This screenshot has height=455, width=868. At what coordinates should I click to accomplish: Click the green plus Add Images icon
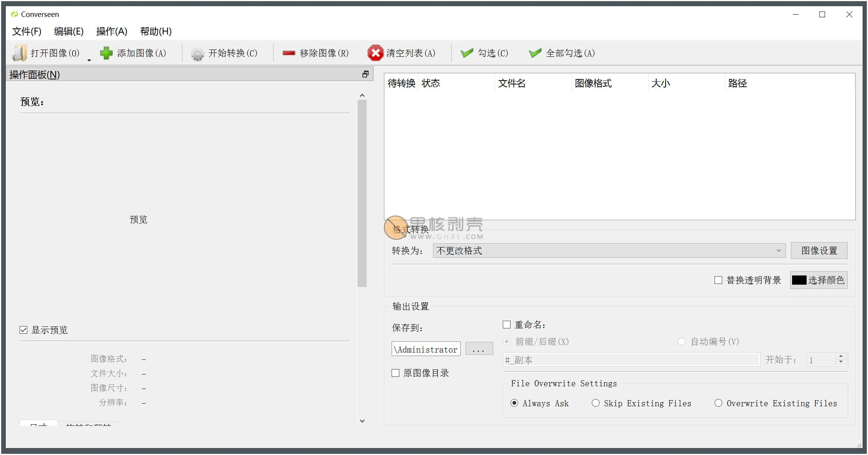pos(106,53)
